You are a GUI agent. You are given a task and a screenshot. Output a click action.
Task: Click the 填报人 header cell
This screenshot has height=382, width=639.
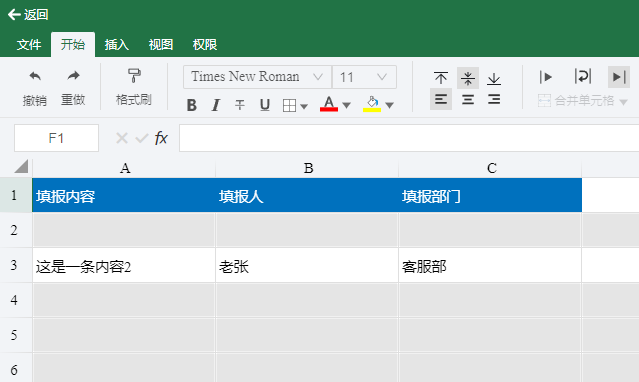(x=307, y=195)
